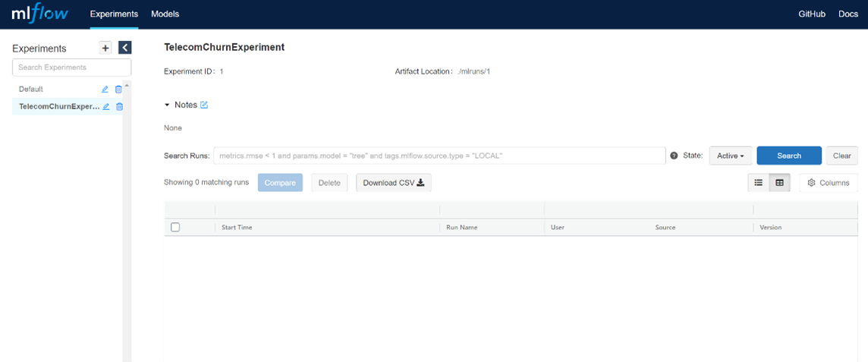Viewport: 868px width, 362px height.
Task: Select all runs checkbox in header
Action: pyautogui.click(x=175, y=227)
